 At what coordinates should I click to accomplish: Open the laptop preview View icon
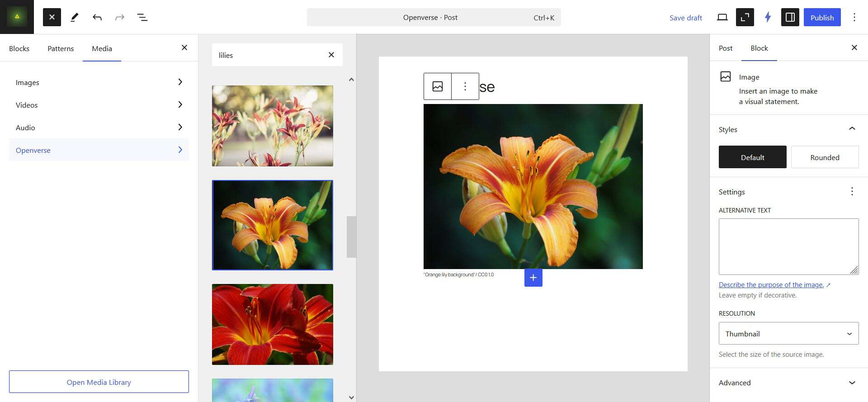pyautogui.click(x=722, y=17)
